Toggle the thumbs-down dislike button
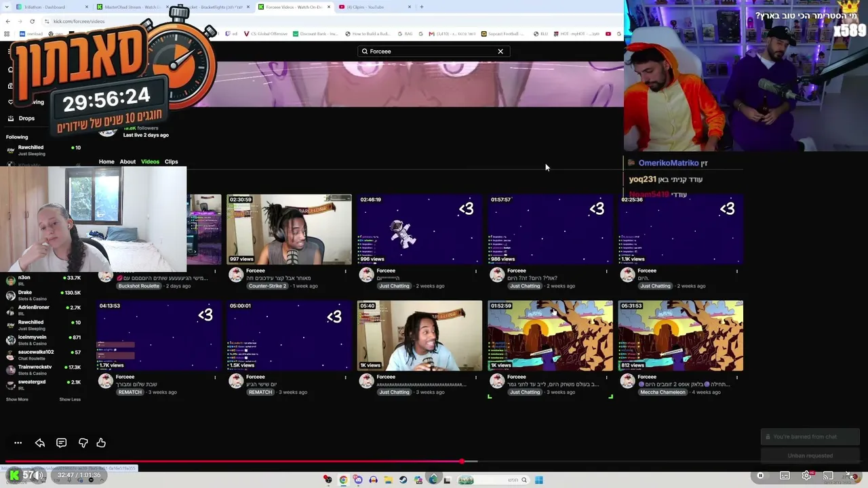The image size is (868, 488). (83, 443)
